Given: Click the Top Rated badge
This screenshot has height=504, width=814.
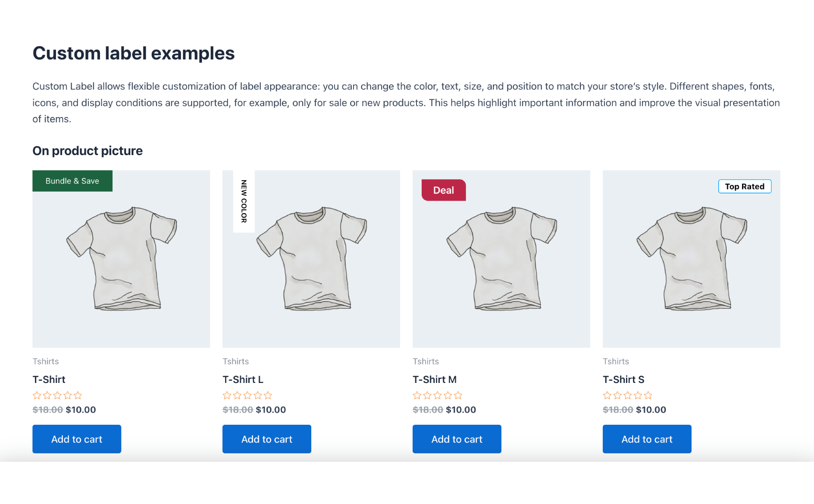Looking at the screenshot, I should 745,187.
